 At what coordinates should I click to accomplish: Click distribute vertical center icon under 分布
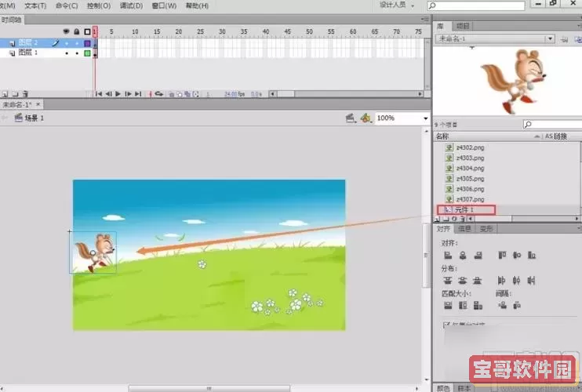pos(463,281)
